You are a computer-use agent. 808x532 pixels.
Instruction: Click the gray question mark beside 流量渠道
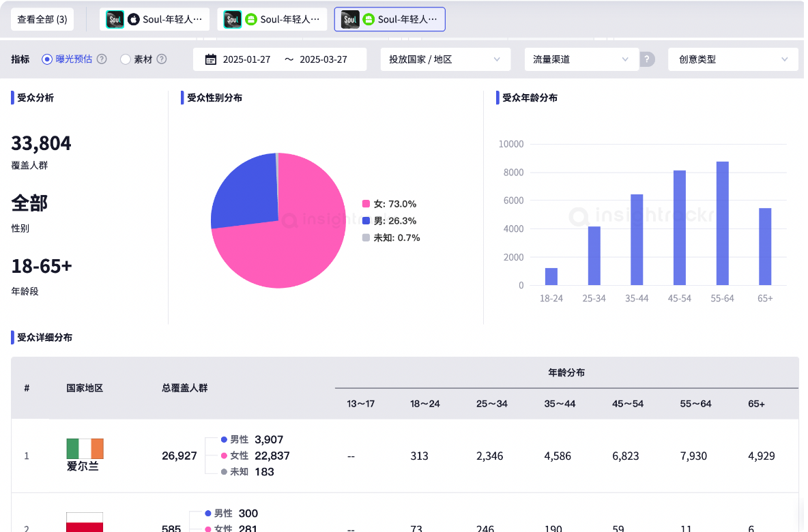[647, 59]
